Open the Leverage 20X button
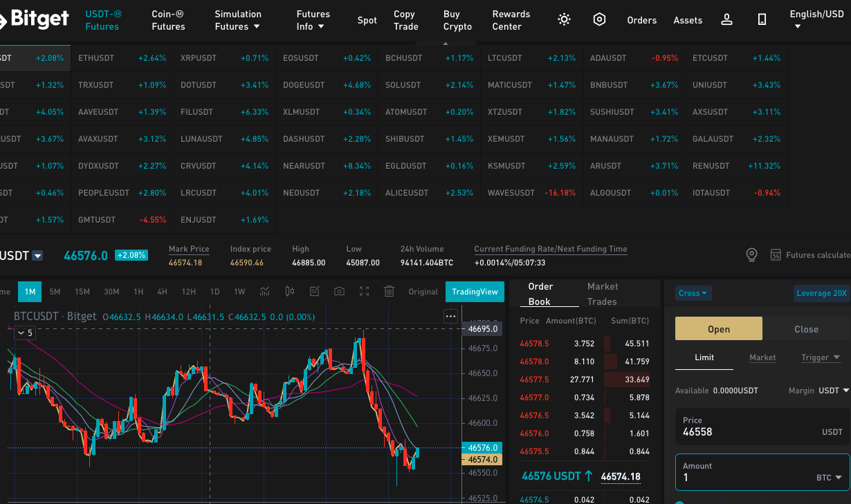The height and width of the screenshot is (504, 851). pos(821,293)
